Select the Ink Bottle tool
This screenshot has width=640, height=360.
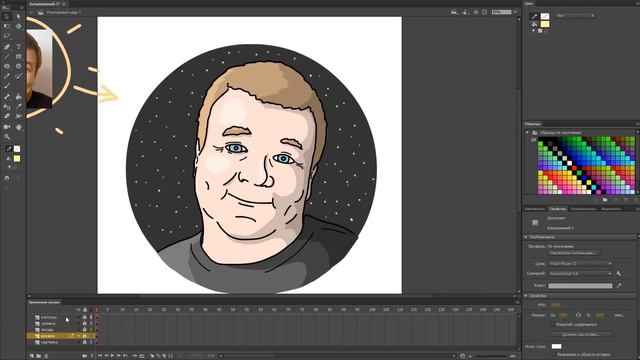(x=7, y=107)
